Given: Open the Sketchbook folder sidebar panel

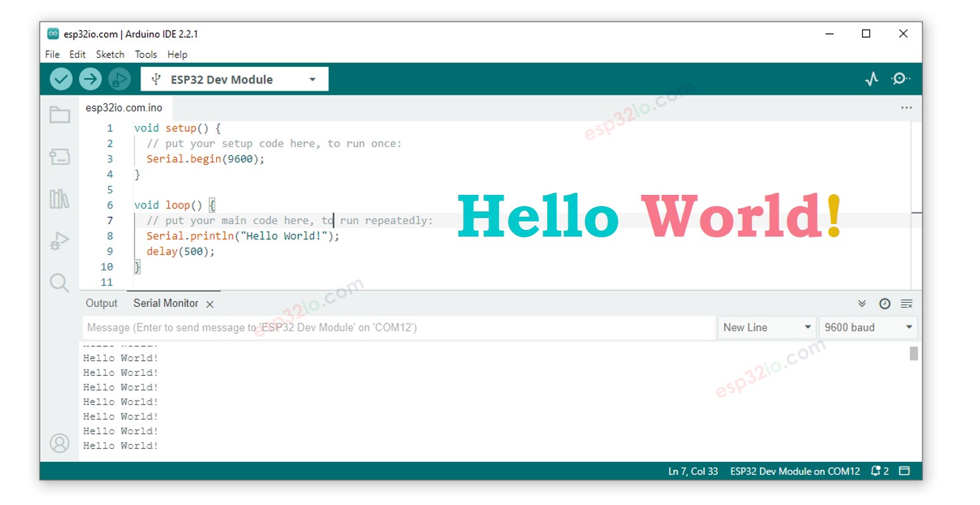Looking at the screenshot, I should tap(60, 115).
